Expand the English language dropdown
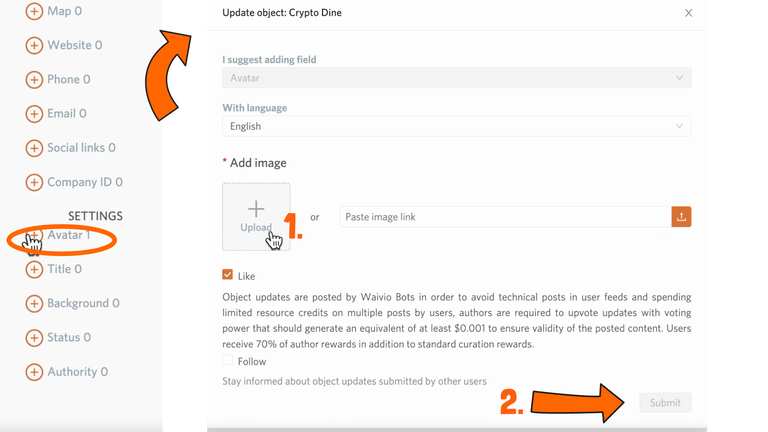 456,126
